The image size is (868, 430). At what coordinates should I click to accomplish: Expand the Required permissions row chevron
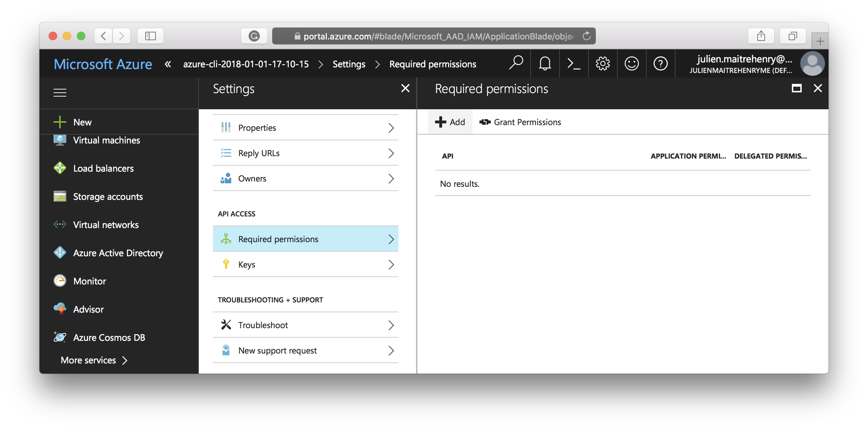(x=391, y=239)
